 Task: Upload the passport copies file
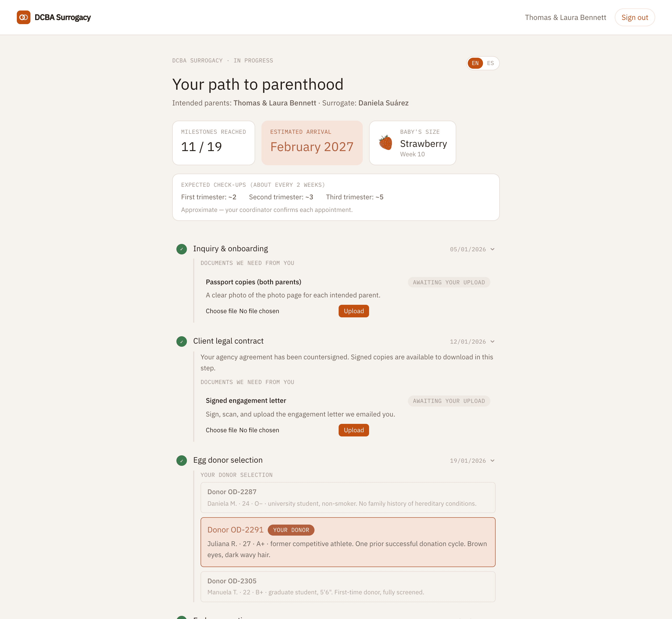click(354, 311)
